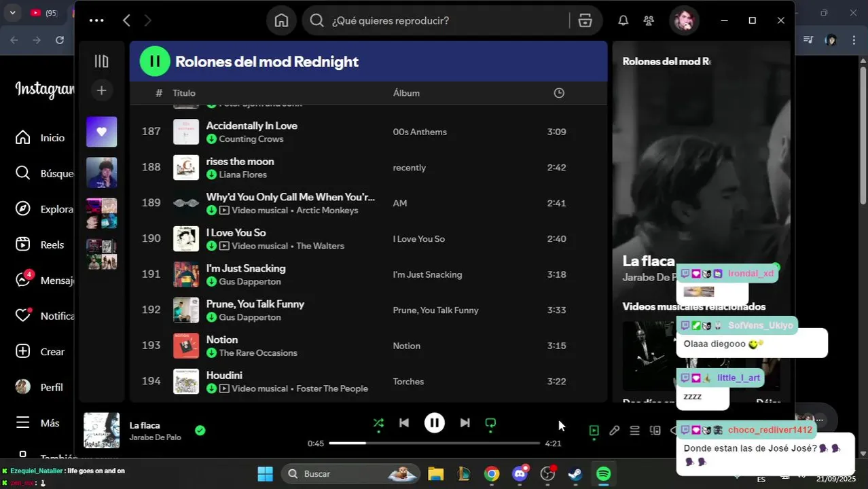Image resolution: width=868 pixels, height=489 pixels.
Task: Sort by Álbum column header
Action: 406,93
